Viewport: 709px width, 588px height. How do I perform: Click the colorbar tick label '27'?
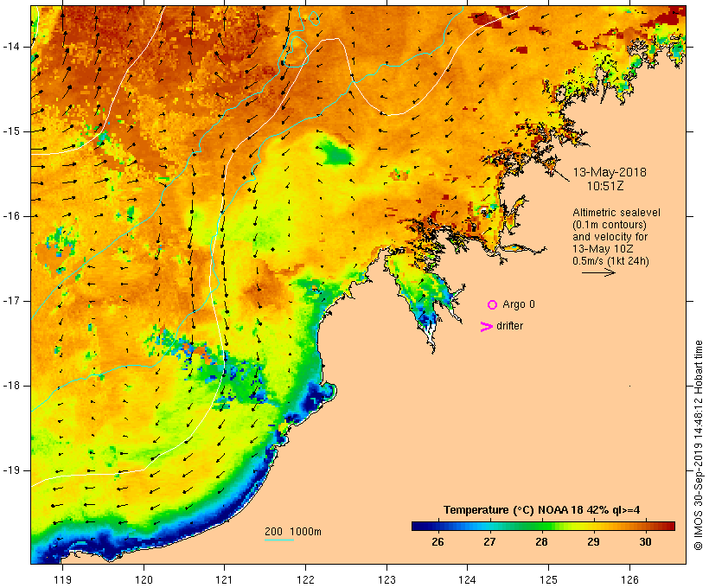click(489, 542)
